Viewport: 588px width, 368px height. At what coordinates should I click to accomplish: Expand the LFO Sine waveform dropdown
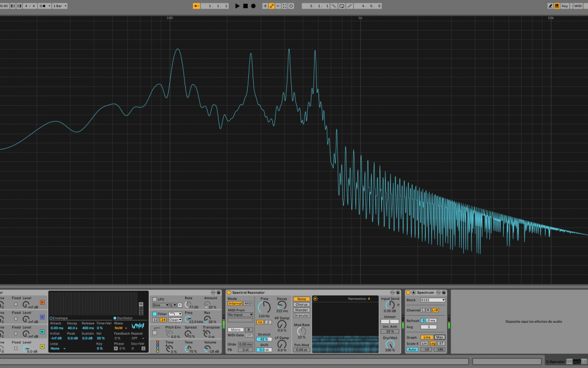point(160,305)
